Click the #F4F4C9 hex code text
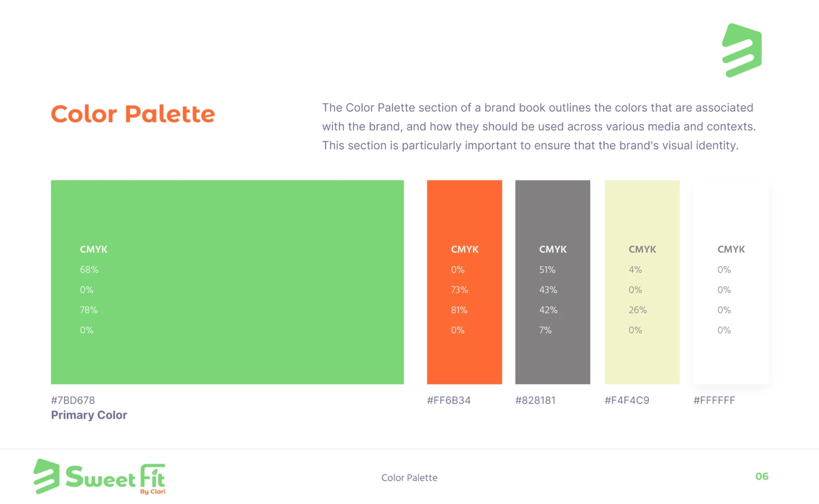 click(x=627, y=400)
